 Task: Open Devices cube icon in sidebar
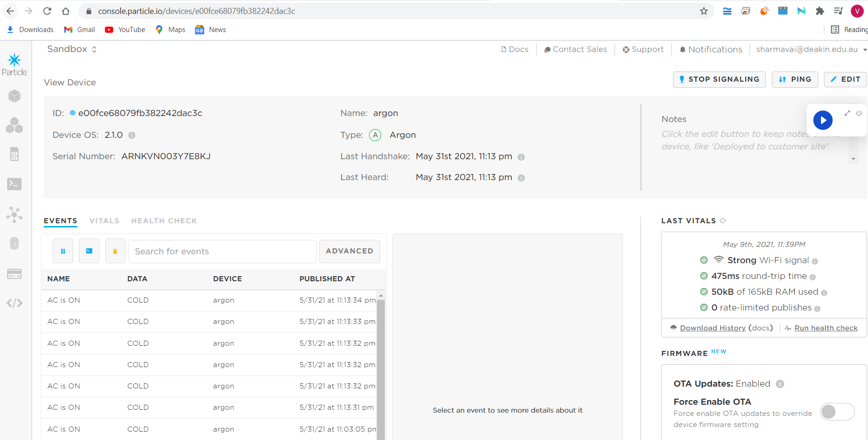(x=14, y=96)
